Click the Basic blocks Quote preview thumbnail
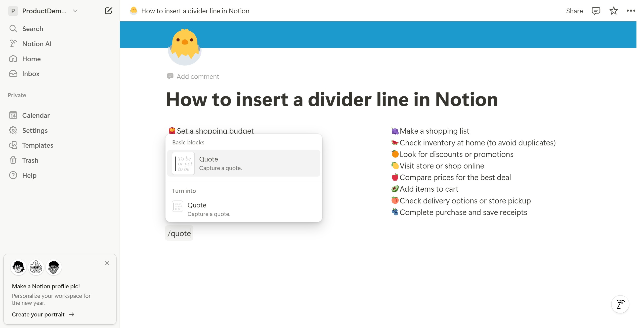 (x=183, y=163)
